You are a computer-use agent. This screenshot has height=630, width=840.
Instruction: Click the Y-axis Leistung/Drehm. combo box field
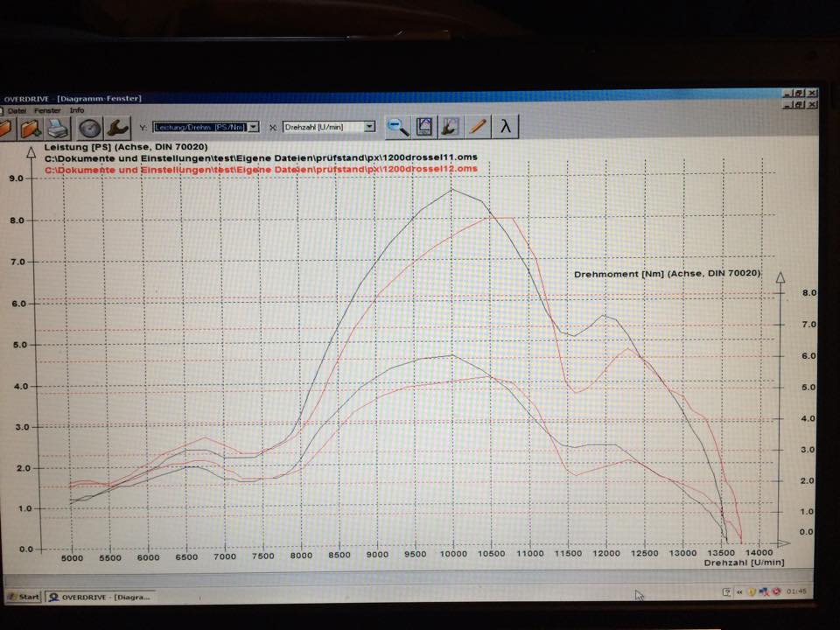click(199, 127)
